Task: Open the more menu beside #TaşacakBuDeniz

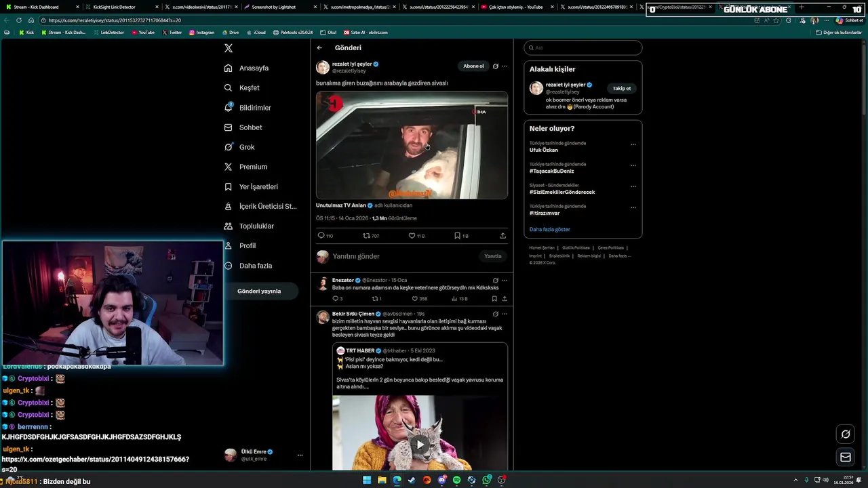Action: (633, 165)
